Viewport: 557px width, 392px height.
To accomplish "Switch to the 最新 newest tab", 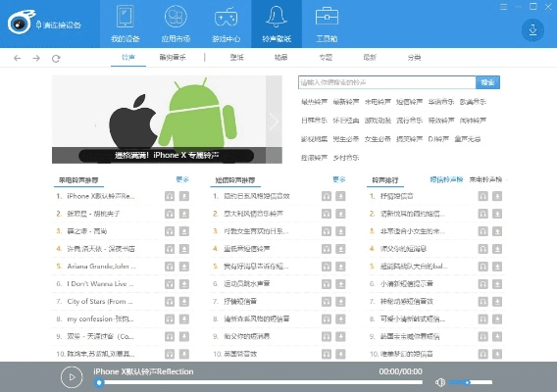I will (x=370, y=57).
